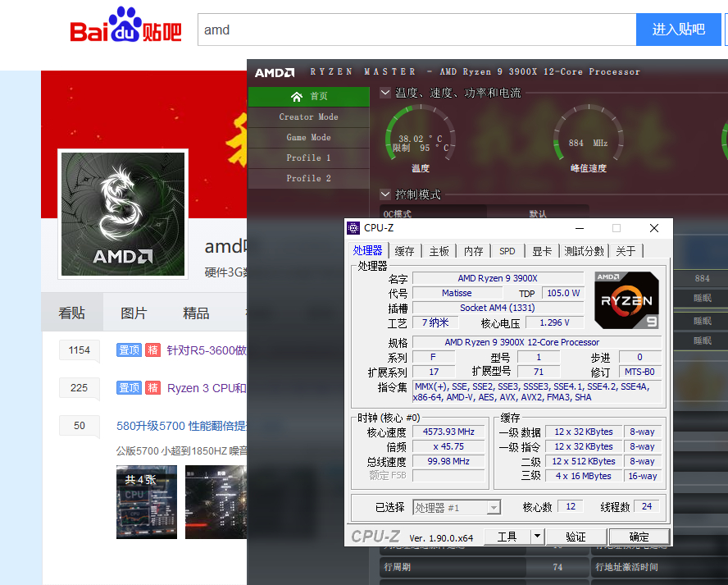
Task: Click the 工具 button in CPU-Z
Action: point(507,537)
